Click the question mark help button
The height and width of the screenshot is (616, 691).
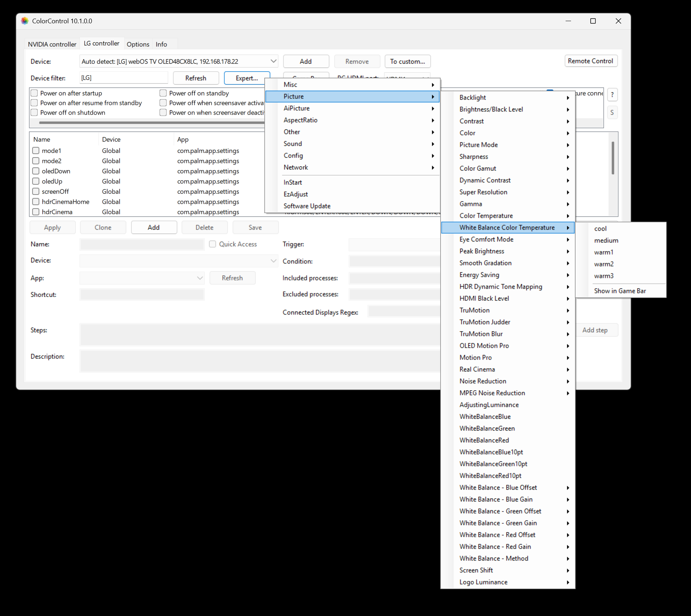pyautogui.click(x=612, y=95)
